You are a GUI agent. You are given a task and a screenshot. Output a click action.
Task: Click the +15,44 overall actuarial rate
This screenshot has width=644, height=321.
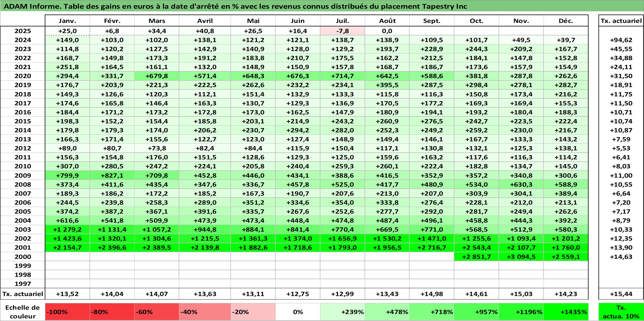pyautogui.click(x=621, y=294)
